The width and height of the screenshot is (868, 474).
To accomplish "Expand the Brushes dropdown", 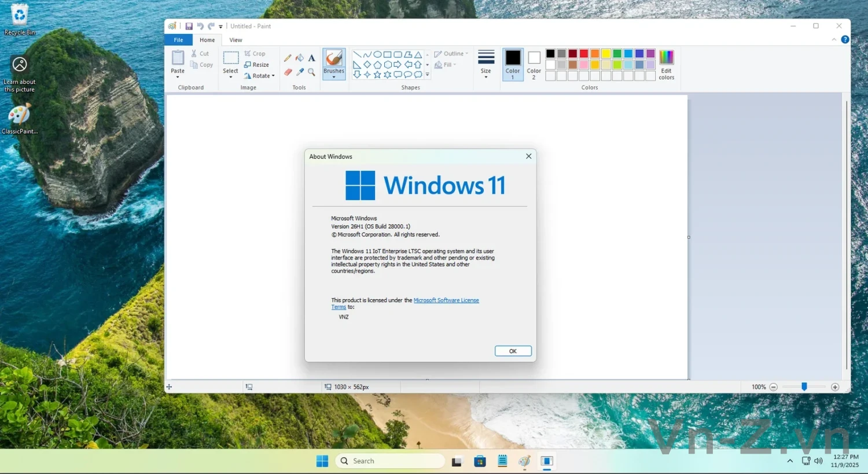I will 334,75.
